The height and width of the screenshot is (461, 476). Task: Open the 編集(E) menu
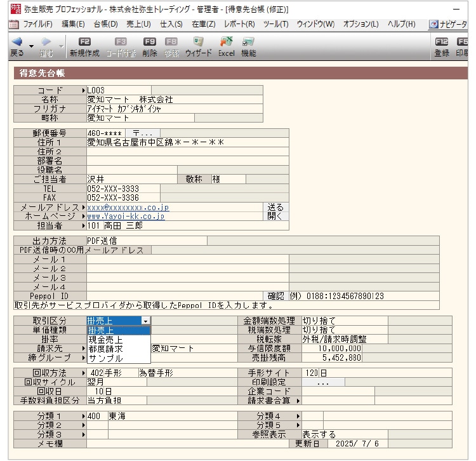[73, 24]
